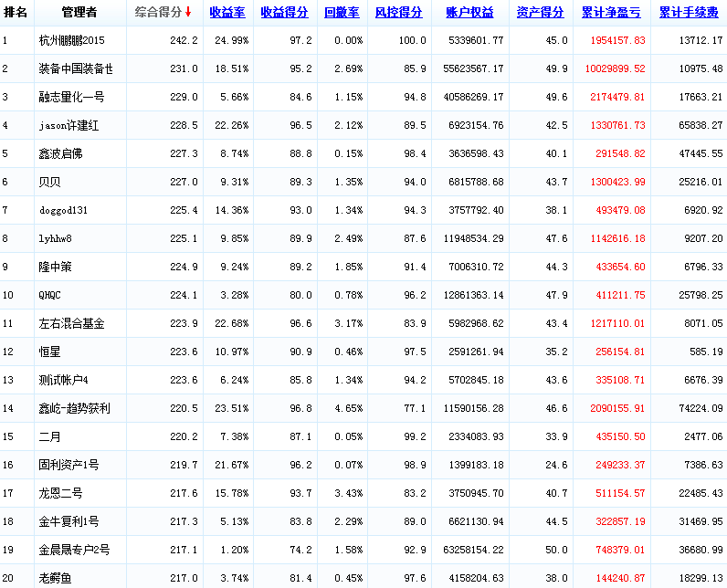Click drawdown rate 4.65%
727x588 pixels.
pyautogui.click(x=349, y=408)
